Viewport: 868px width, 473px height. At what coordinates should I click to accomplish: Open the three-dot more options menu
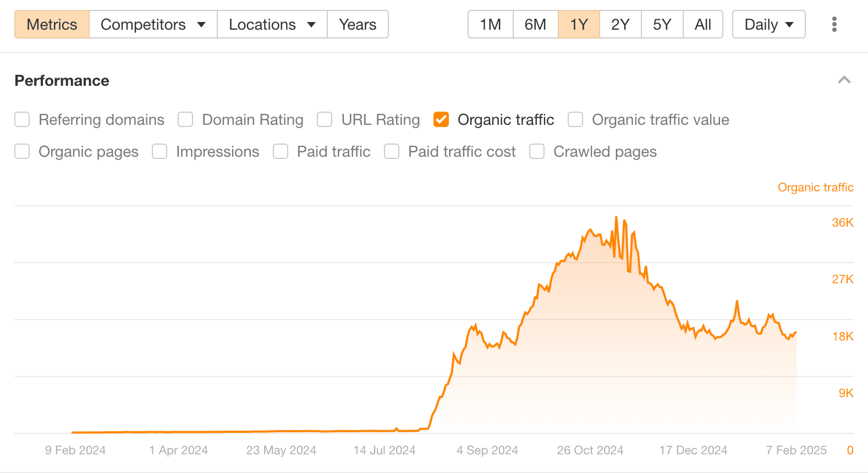click(x=834, y=24)
